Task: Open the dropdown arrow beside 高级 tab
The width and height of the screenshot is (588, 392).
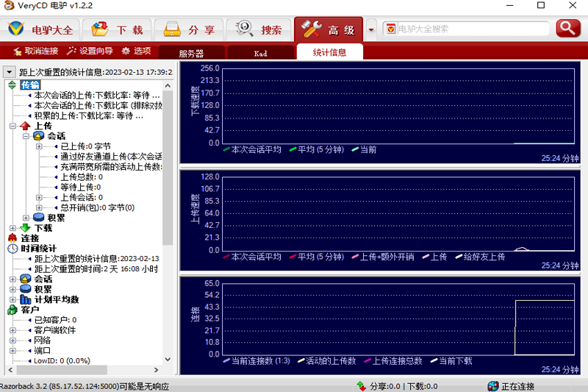Action: pyautogui.click(x=371, y=30)
